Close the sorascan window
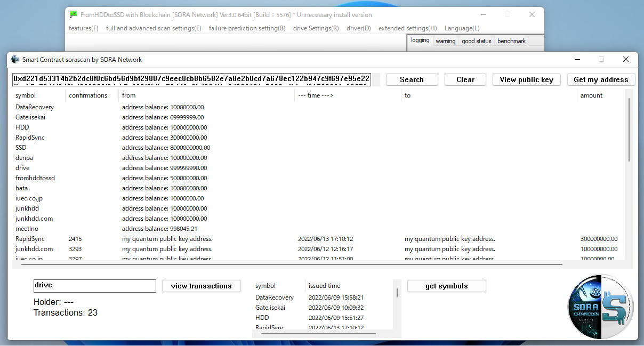Image resolution: width=644 pixels, height=346 pixels. pyautogui.click(x=626, y=59)
